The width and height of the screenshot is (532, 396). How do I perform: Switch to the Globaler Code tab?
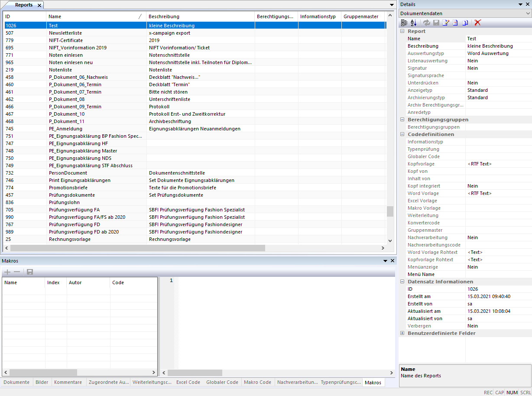(x=222, y=382)
